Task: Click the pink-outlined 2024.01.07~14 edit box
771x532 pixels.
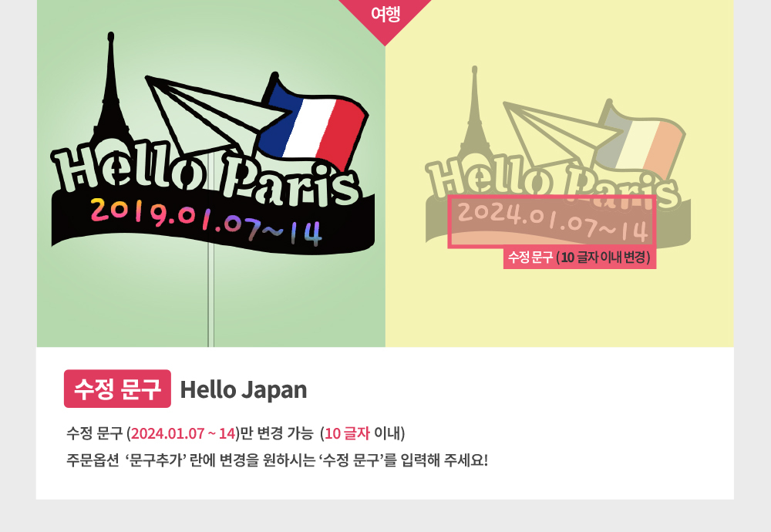Action: pos(552,221)
